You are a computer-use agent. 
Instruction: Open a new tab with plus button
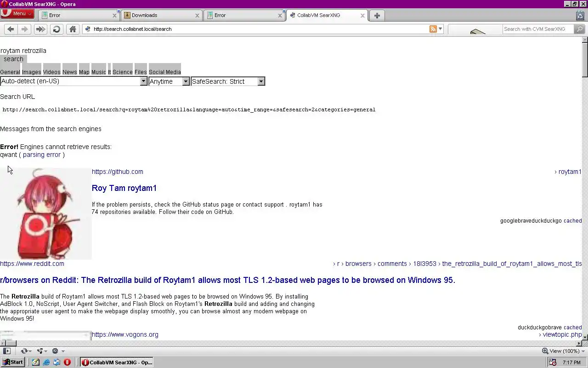pos(377,15)
